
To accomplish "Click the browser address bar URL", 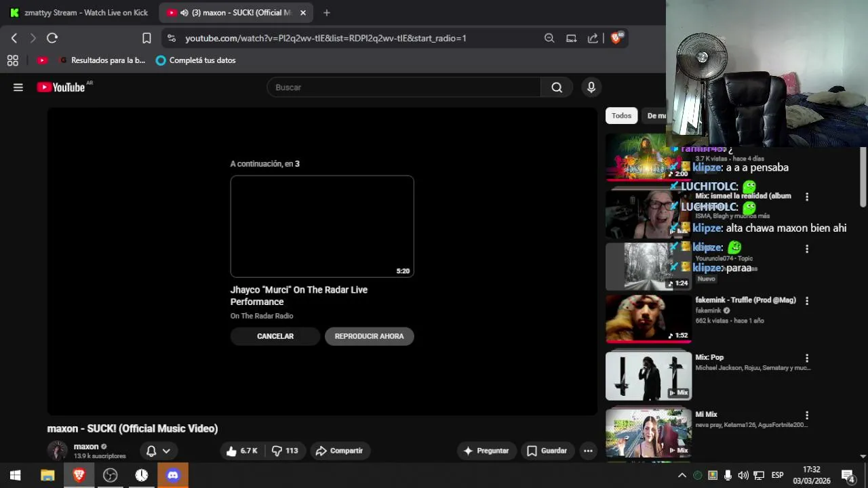I will [x=325, y=39].
